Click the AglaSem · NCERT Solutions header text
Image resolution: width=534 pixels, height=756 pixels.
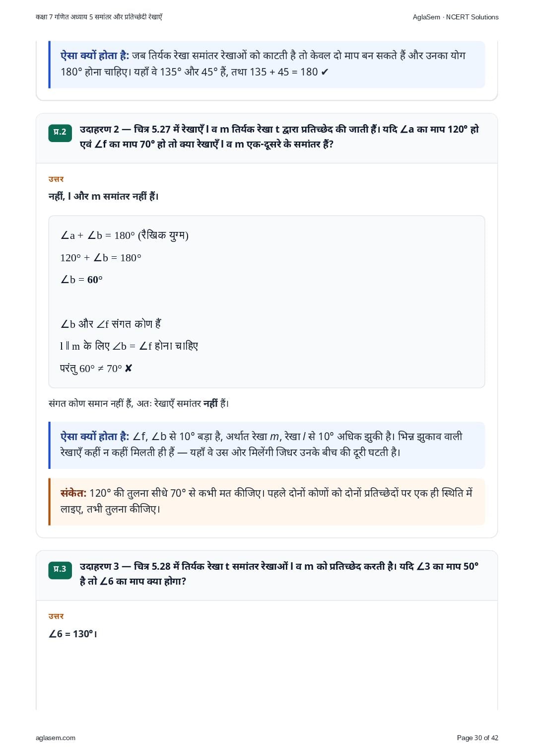[456, 17]
